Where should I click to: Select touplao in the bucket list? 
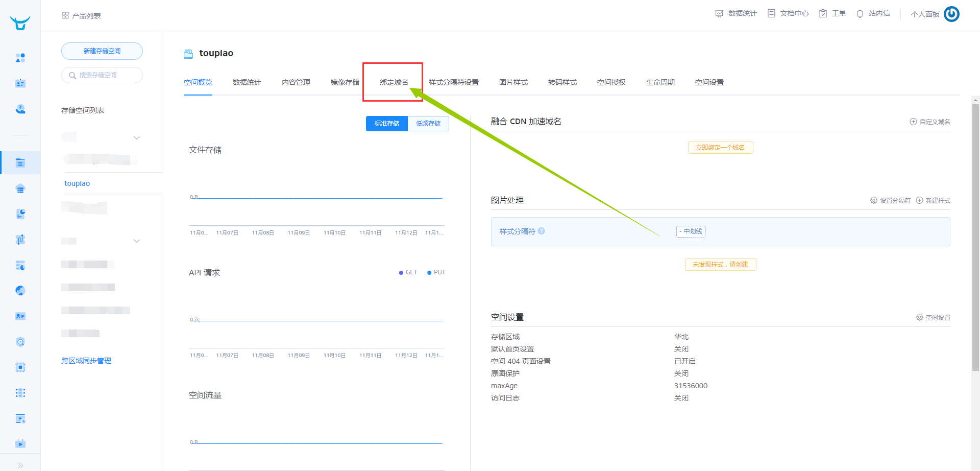click(77, 183)
